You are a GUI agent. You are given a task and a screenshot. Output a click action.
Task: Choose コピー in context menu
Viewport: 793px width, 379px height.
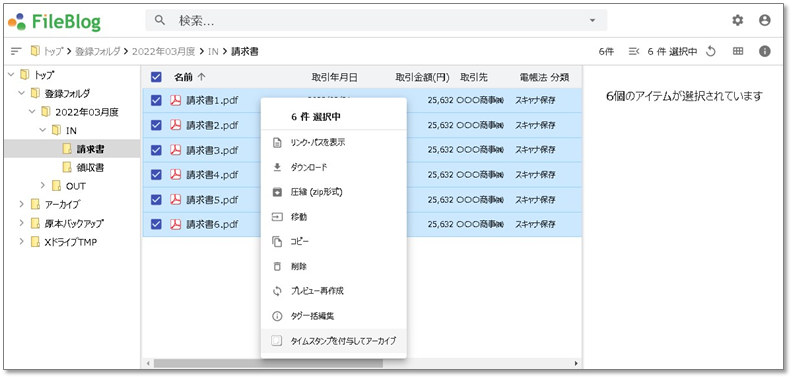(x=333, y=242)
